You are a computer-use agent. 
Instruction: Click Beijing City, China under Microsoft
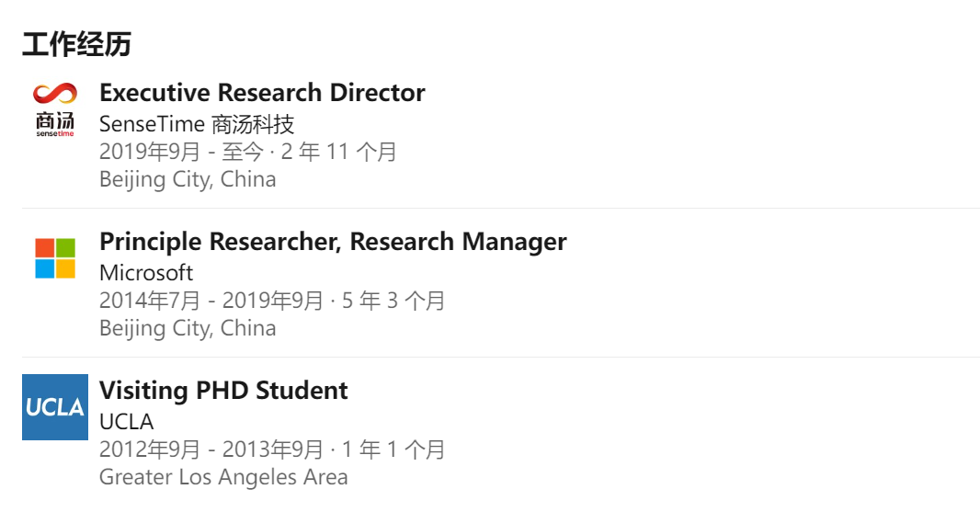click(188, 328)
